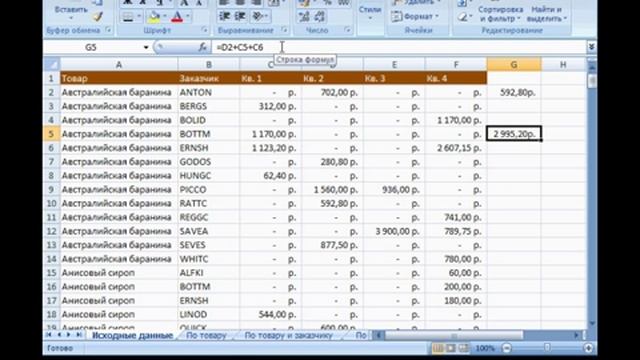Click the horizontal scrollbar right arrow

tap(576, 335)
